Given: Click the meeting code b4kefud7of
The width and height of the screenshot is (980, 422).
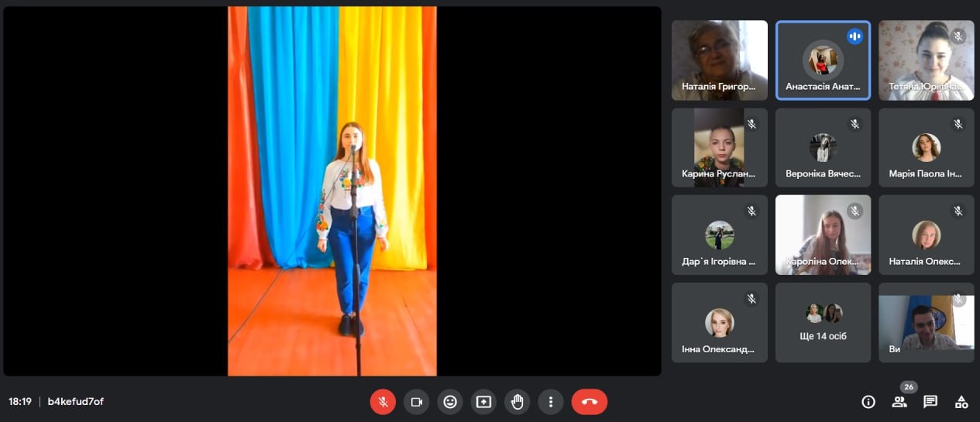Looking at the screenshot, I should (75, 402).
